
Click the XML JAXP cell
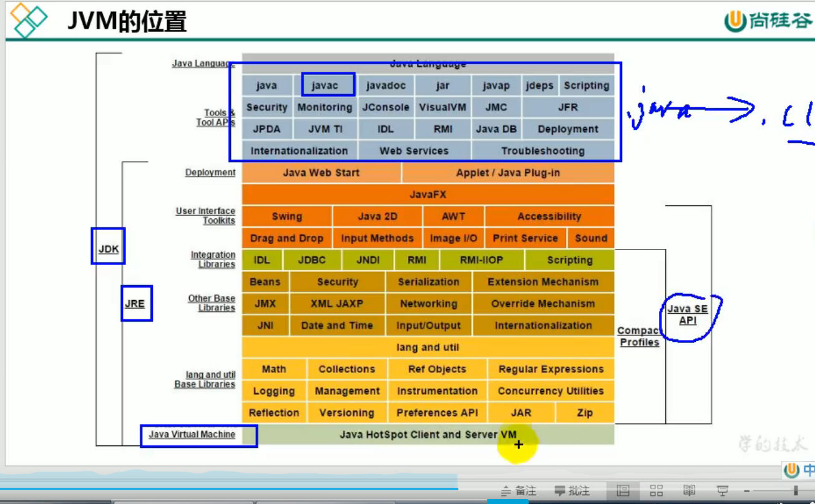point(337,304)
